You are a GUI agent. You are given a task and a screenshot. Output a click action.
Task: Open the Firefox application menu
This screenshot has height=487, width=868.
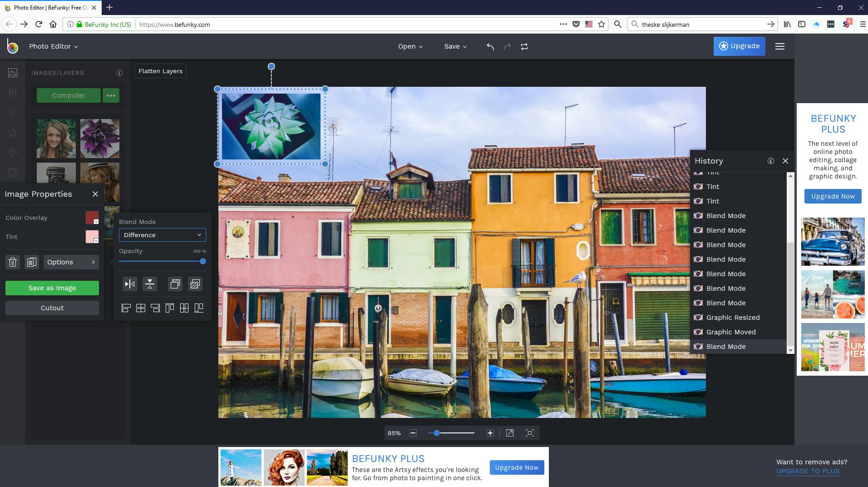863,25
